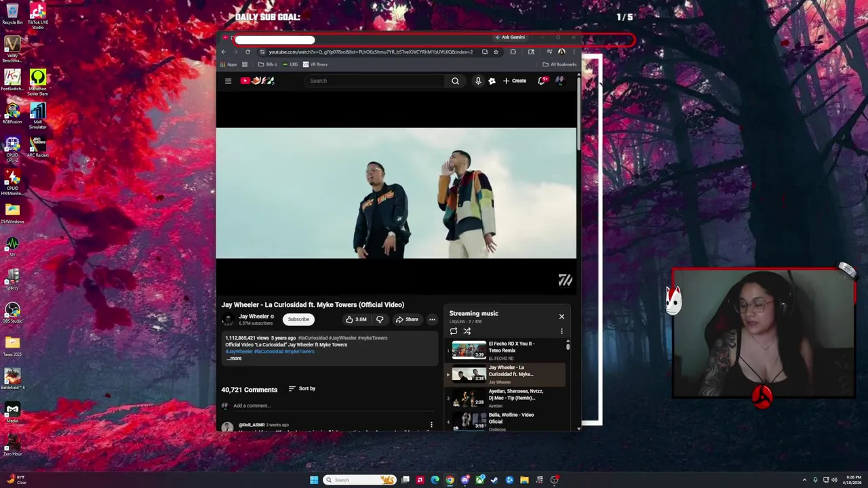Switch to Chrome in the taskbar
The height and width of the screenshot is (488, 868).
tap(450, 480)
